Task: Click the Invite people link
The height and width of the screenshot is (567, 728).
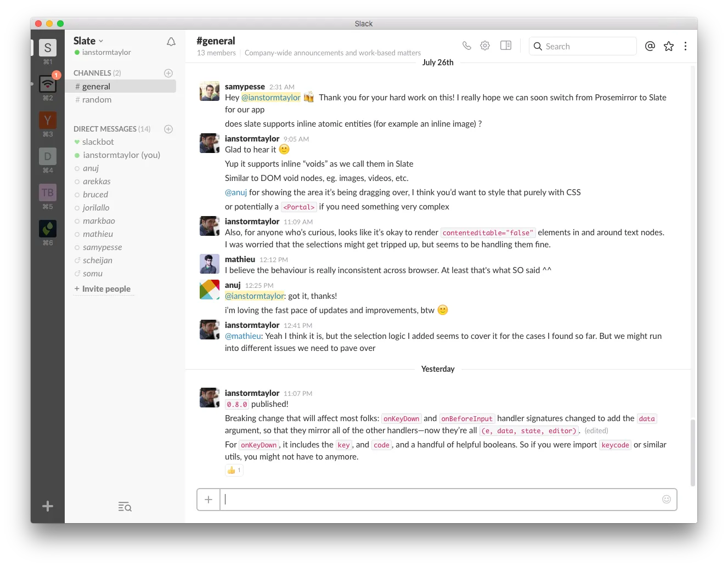Action: [103, 288]
